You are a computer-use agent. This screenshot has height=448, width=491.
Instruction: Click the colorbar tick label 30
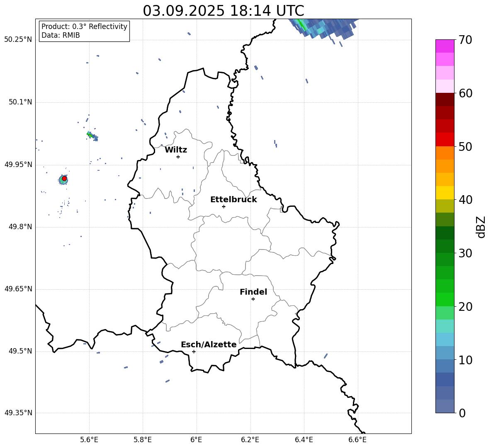coord(465,253)
